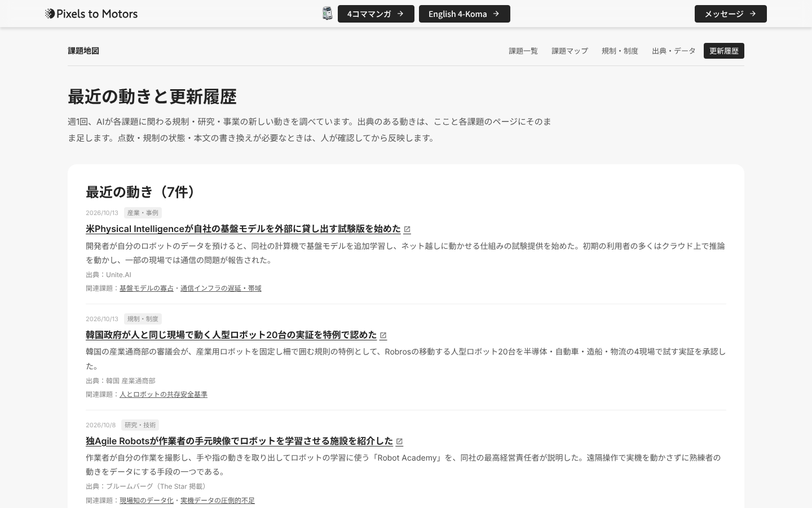
Task: Click source text 出典：Unite.AI
Action: coord(108,274)
